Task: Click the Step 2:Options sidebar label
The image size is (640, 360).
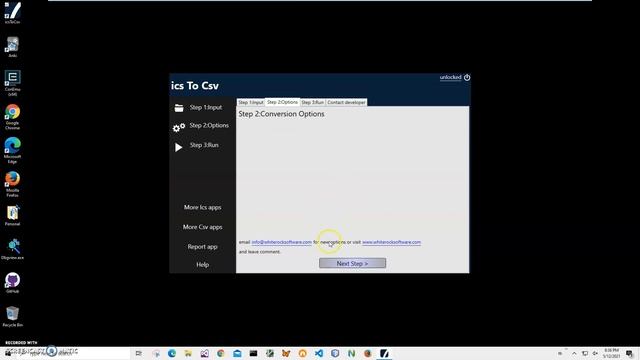Action: [x=209, y=125]
